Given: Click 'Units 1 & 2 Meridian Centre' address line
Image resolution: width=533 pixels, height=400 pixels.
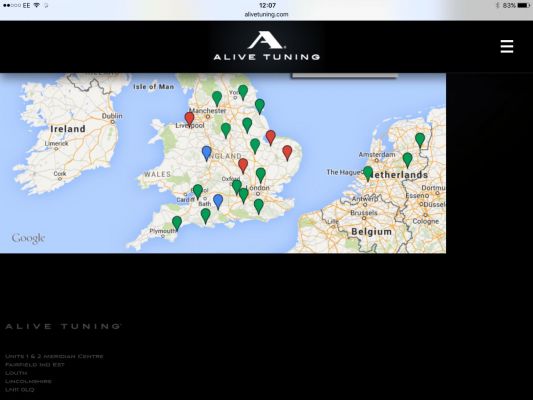Looking at the screenshot, I should click(x=54, y=356).
